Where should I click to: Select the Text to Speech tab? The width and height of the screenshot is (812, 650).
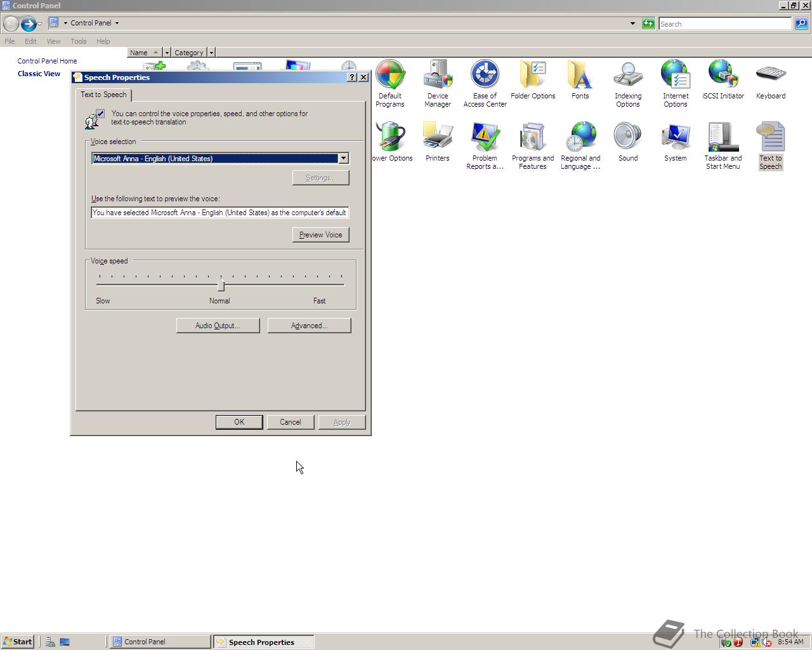(103, 95)
